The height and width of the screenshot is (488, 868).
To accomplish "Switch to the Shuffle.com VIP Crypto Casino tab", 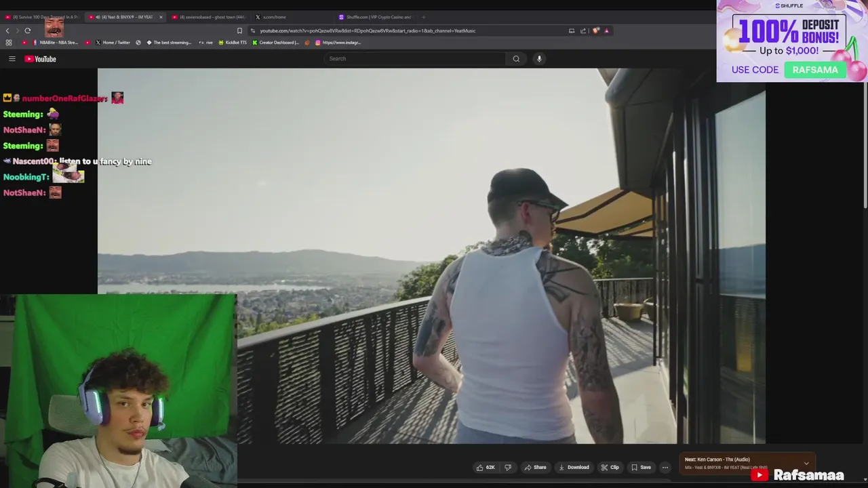I will (376, 17).
